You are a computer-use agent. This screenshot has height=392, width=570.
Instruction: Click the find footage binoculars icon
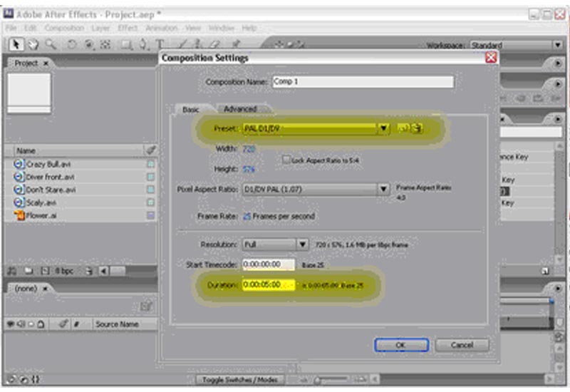12,271
